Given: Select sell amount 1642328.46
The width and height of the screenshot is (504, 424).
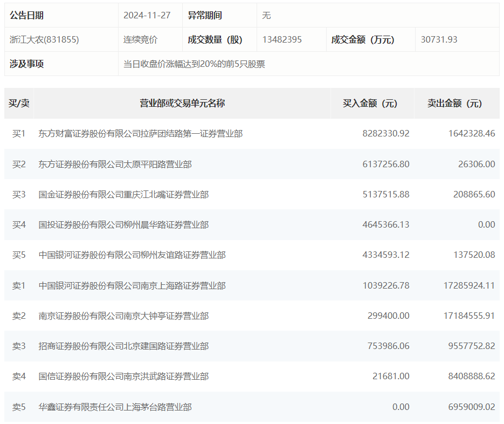Looking at the screenshot, I should (x=472, y=133).
